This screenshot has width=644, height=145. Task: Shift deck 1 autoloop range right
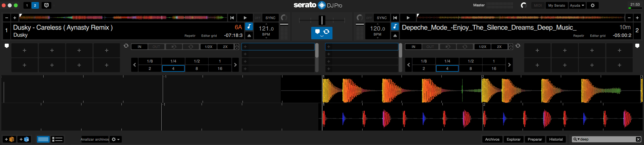pos(235,65)
